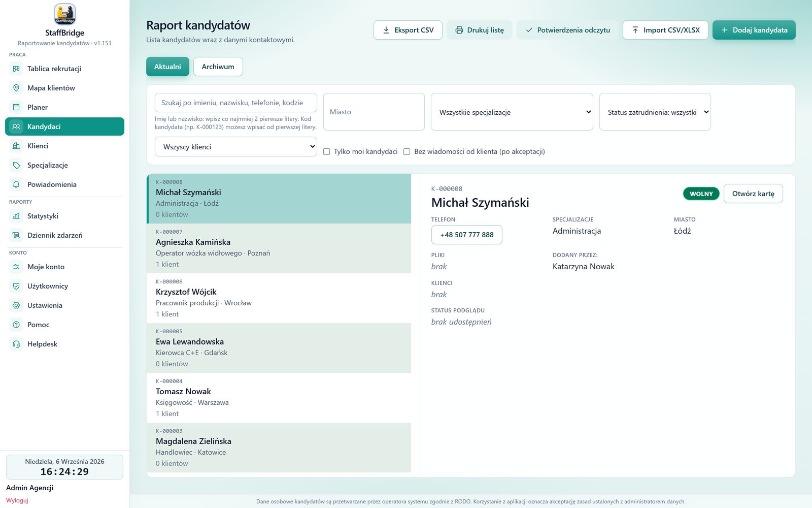812x508 pixels.
Task: Click the Mapa klientów pin icon
Action: point(16,88)
